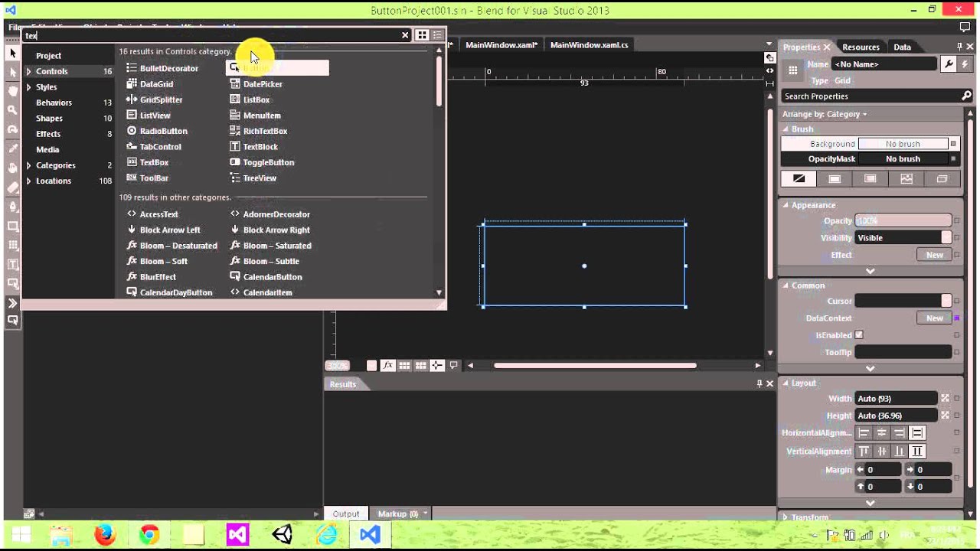Image resolution: width=980 pixels, height=551 pixels.
Task: Switch assets to list view mode
Action: (437, 35)
